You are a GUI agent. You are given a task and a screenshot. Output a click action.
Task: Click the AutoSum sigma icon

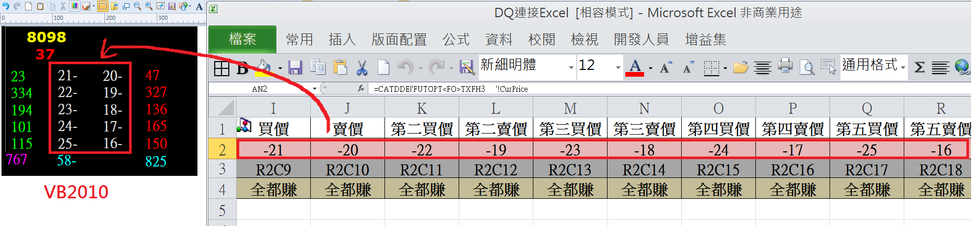point(919,67)
